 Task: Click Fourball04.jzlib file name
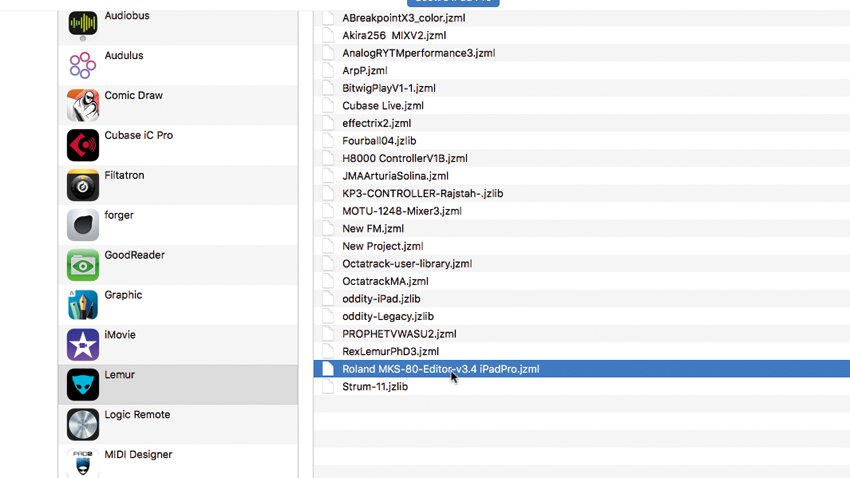[x=379, y=141]
